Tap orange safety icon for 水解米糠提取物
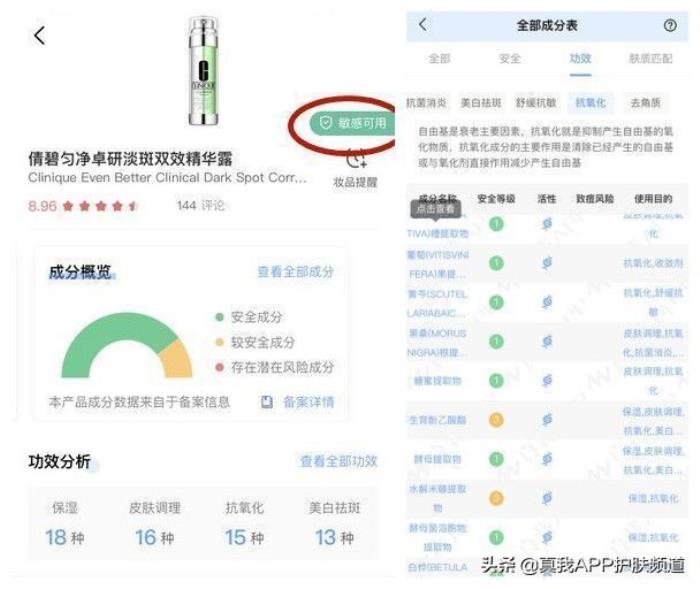 [496, 498]
